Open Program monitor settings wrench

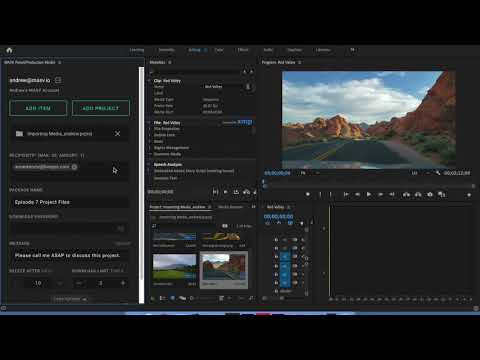[x=438, y=173]
